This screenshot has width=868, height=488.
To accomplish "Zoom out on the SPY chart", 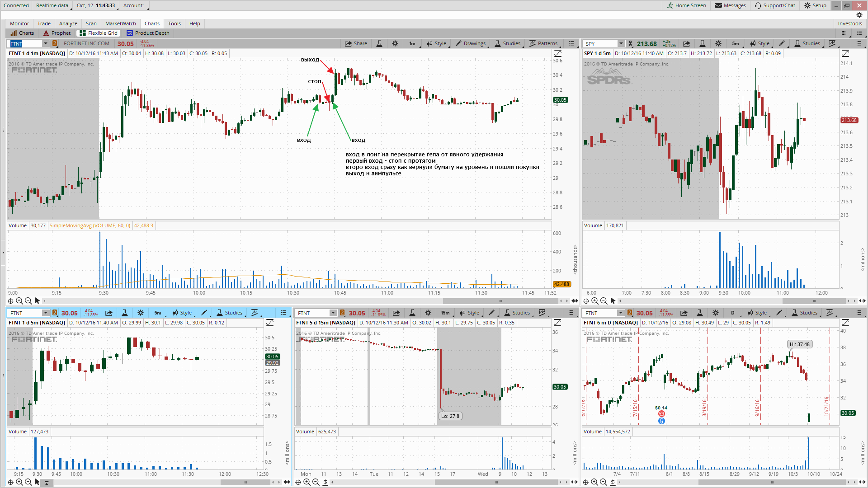I will (x=604, y=301).
